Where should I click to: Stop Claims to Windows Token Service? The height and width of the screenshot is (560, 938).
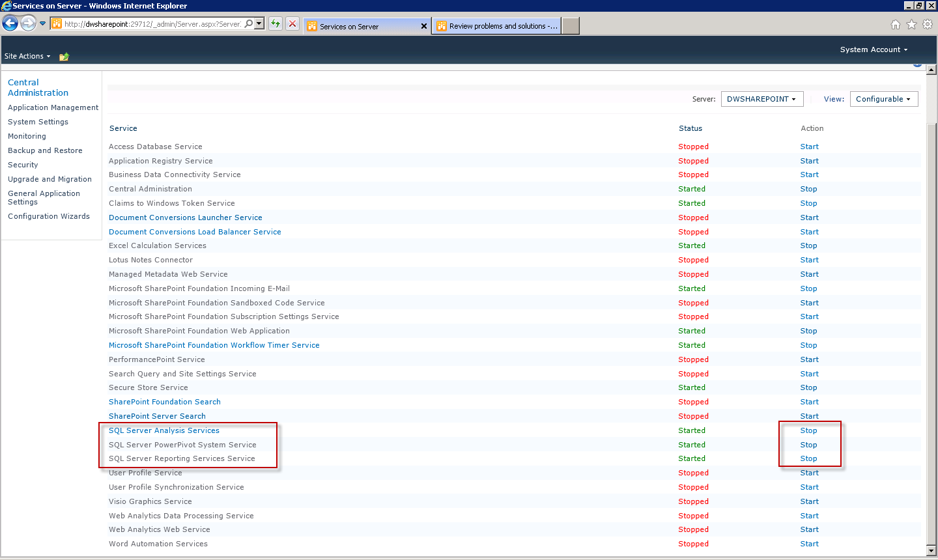[x=809, y=203]
